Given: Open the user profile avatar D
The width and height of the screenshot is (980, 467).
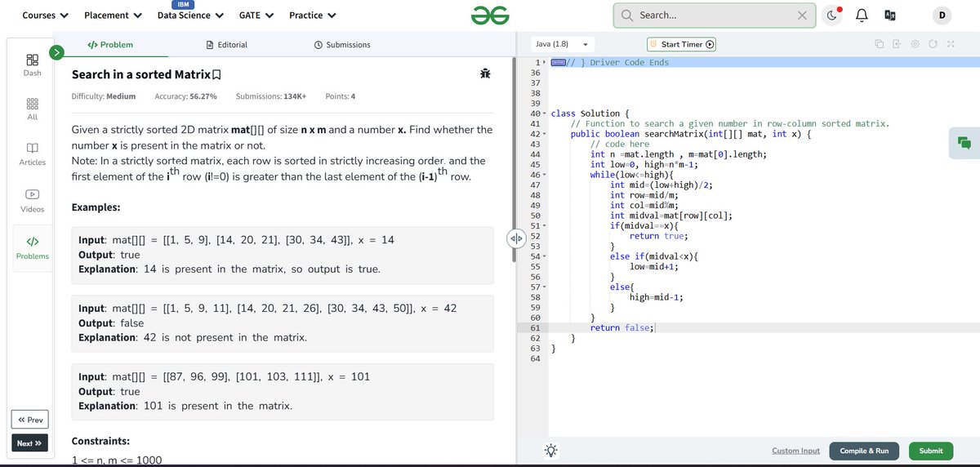Looking at the screenshot, I should pyautogui.click(x=942, y=16).
